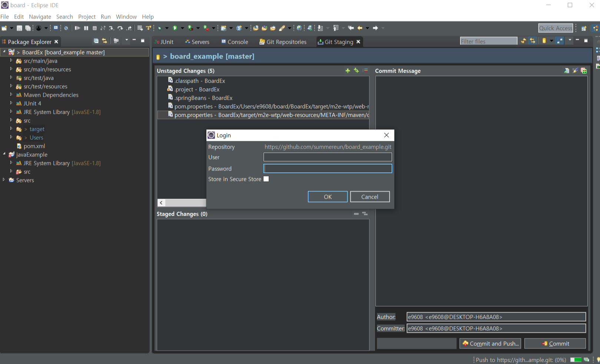The width and height of the screenshot is (600, 364).
Task: Click the green Run toolbar icon
Action: pyautogui.click(x=175, y=28)
